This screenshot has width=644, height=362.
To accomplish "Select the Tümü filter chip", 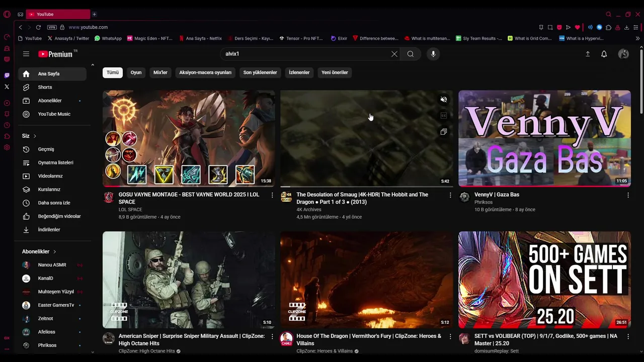I will [113, 72].
